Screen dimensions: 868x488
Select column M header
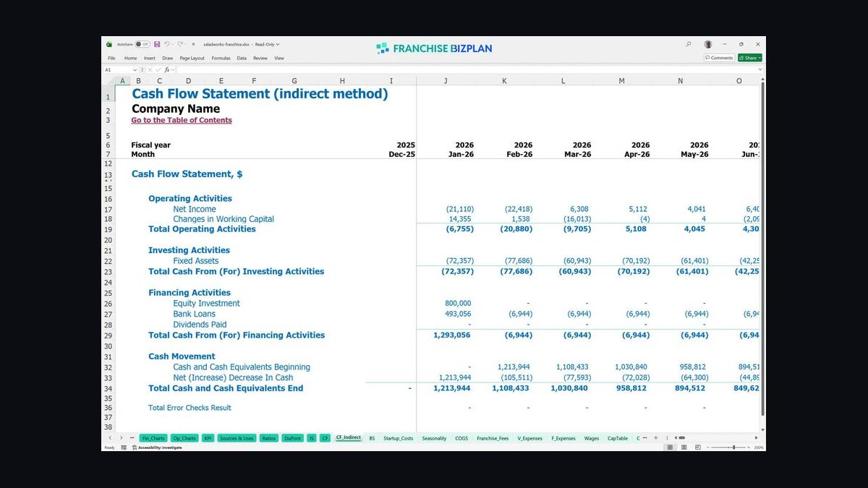pyautogui.click(x=621, y=81)
